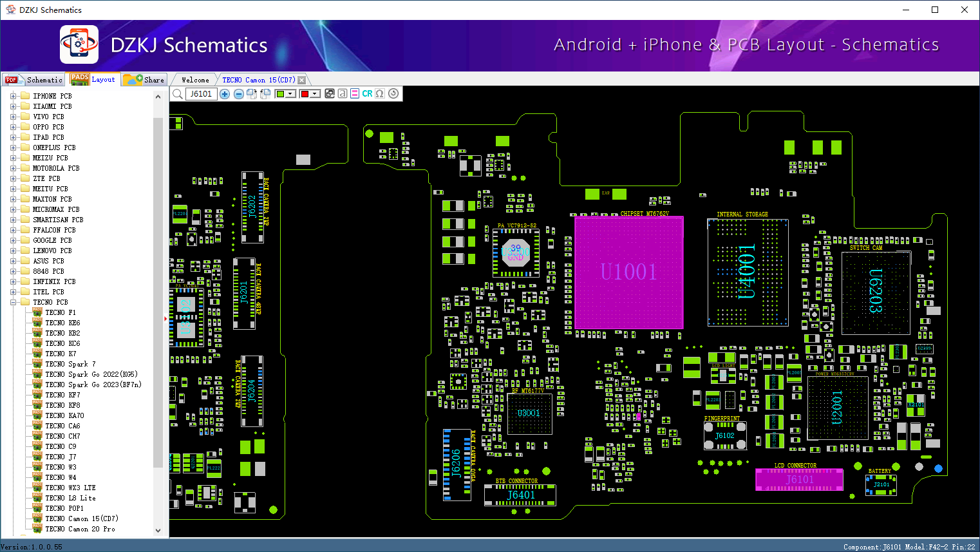The width and height of the screenshot is (980, 552).
Task: Click the overlapping windows toolbar icon
Action: pos(330,94)
